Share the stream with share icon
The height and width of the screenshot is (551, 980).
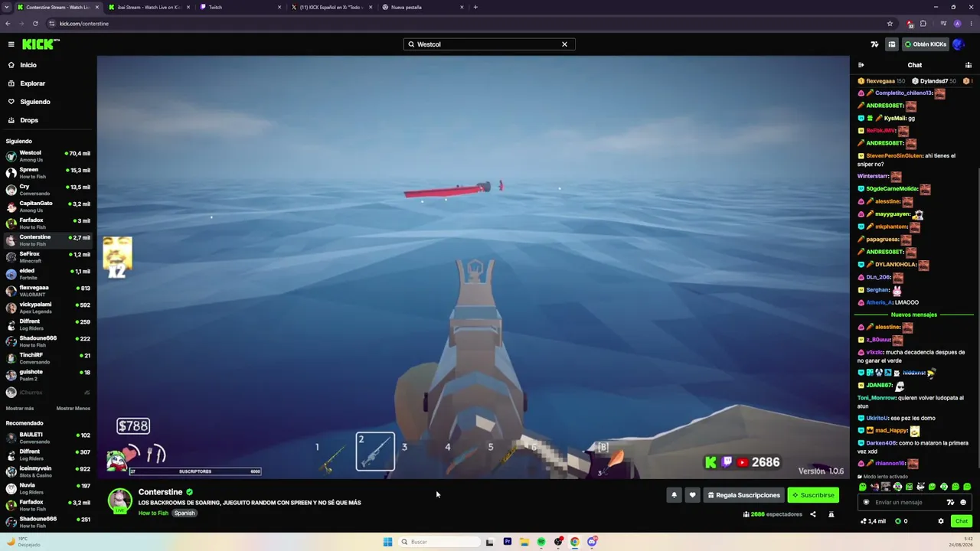coord(813,514)
